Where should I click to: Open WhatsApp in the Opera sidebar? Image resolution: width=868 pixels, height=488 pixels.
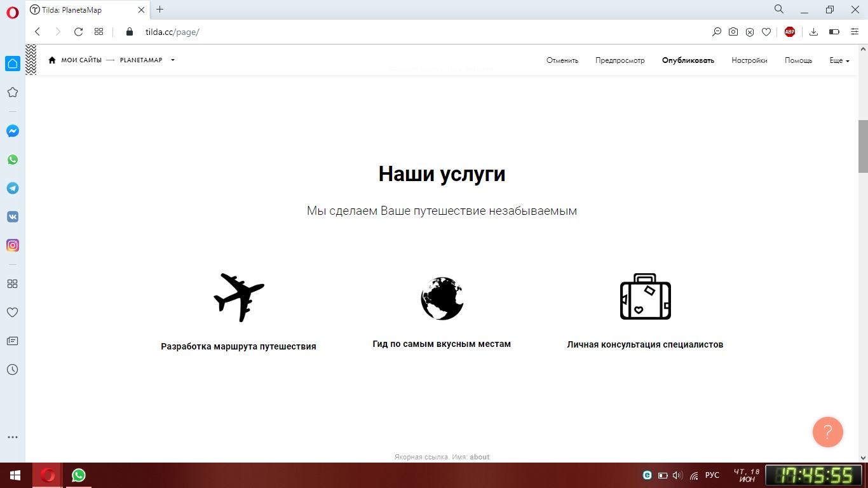[x=13, y=159]
